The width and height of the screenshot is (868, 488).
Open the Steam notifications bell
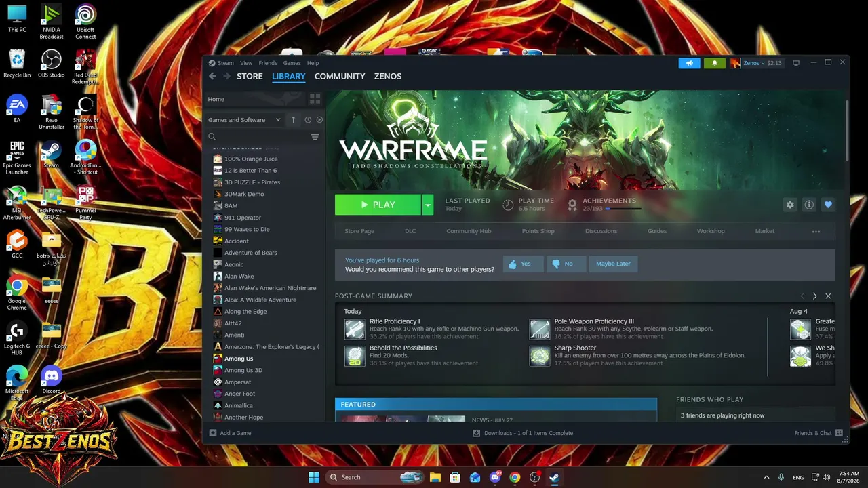[714, 63]
